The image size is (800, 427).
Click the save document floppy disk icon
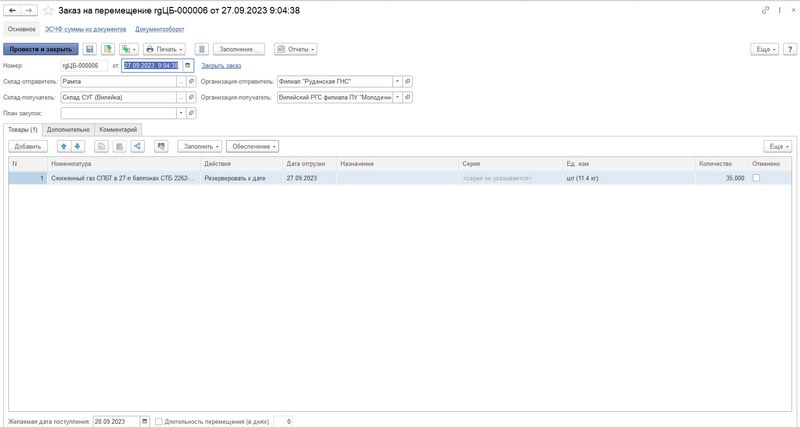(89, 48)
